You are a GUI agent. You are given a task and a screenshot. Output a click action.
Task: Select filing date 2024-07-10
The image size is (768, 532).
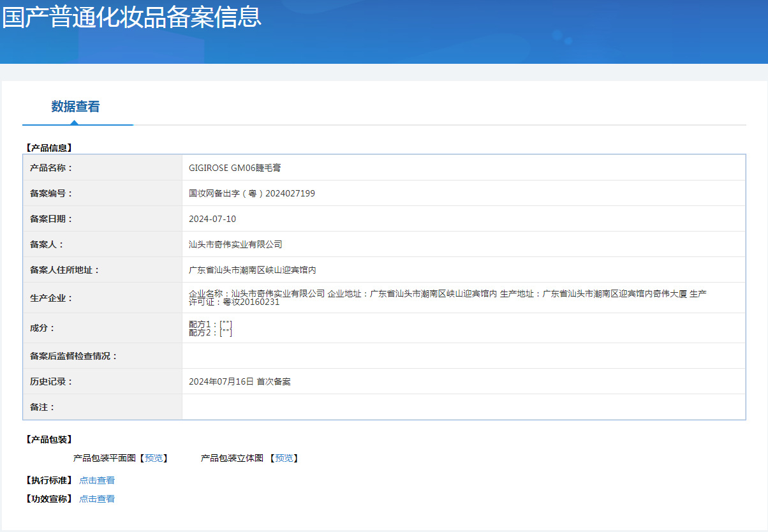point(212,219)
